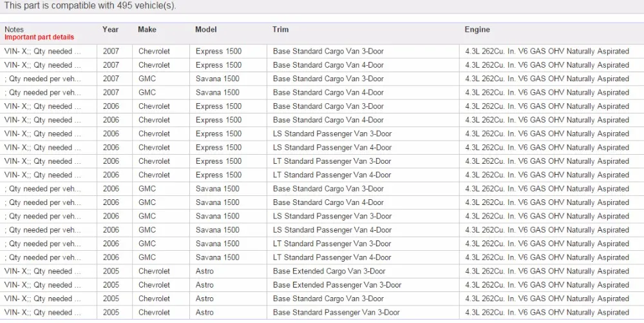Click '; Qty needed per veh...' note for 2007 Savana 3-Door

pos(43,79)
